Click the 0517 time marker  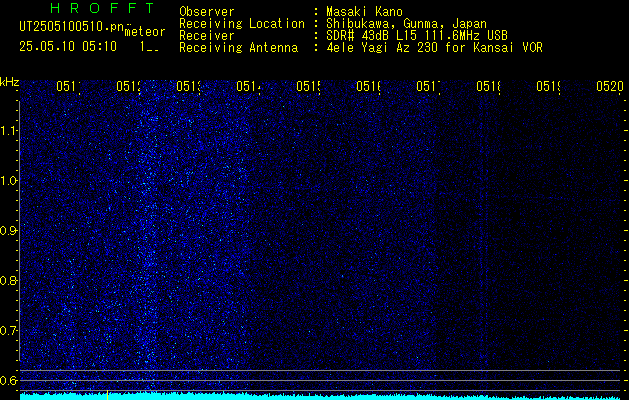(428, 86)
